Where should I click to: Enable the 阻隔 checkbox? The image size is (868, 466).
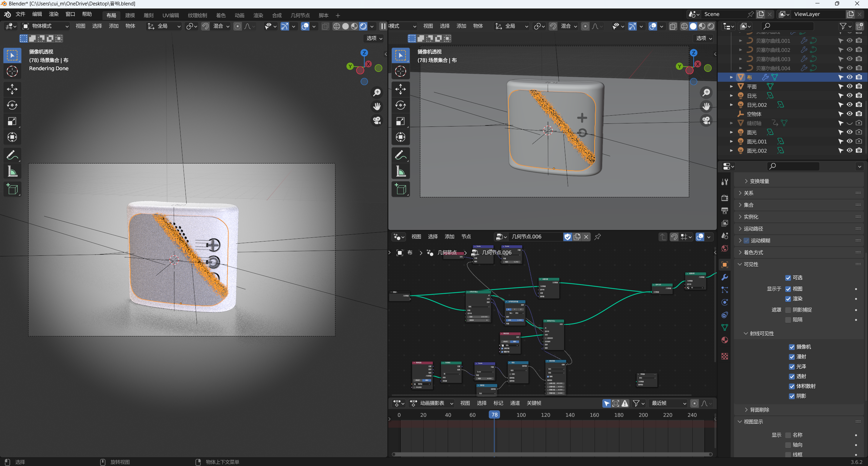(x=788, y=320)
